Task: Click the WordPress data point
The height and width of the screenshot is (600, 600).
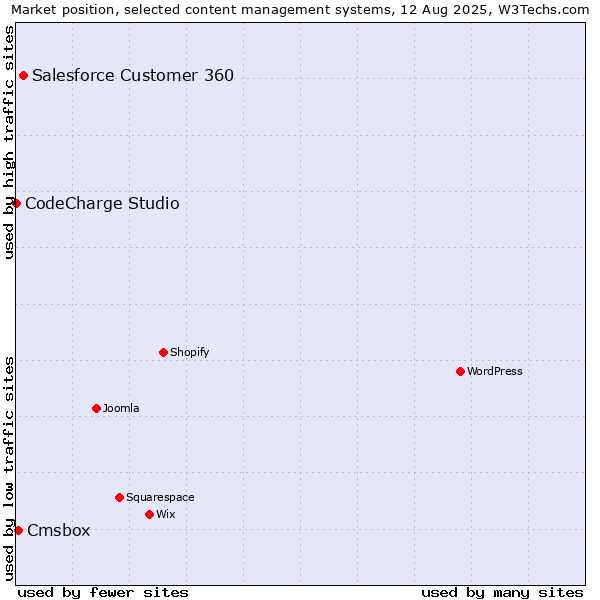Action: point(460,372)
